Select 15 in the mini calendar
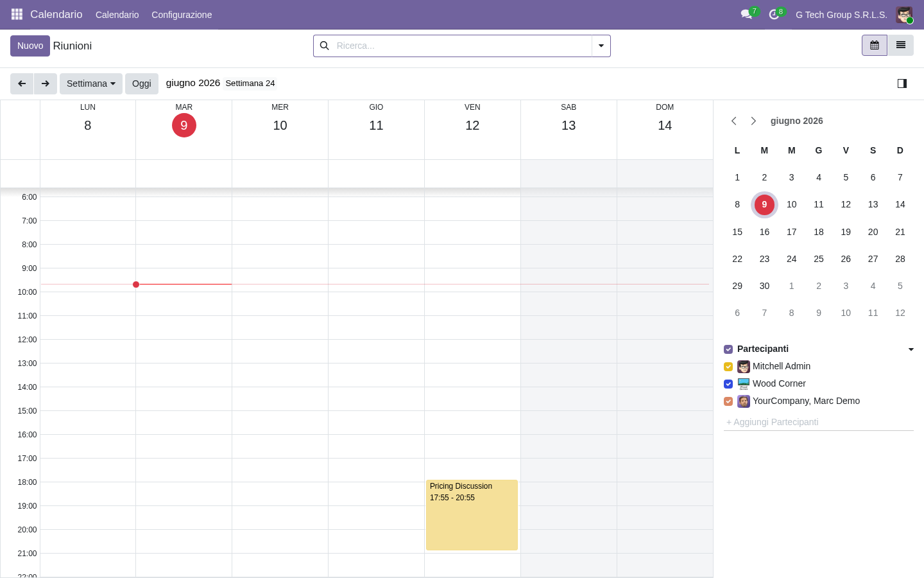Image resolution: width=924 pixels, height=578 pixels. point(737,232)
